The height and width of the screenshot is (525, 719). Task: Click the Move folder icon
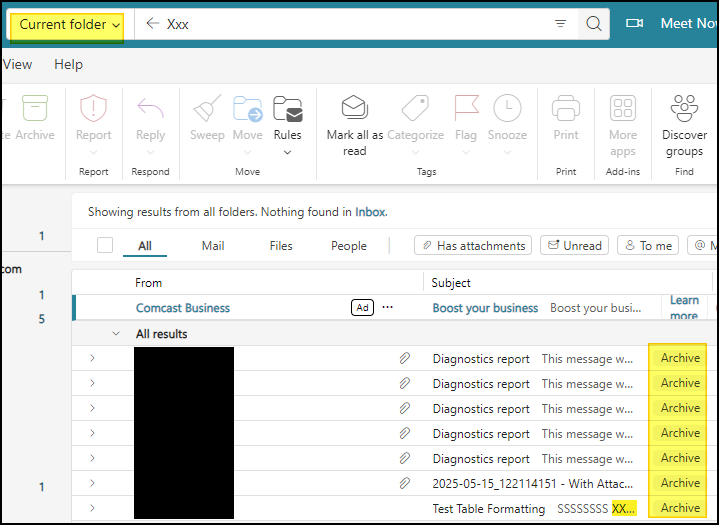[248, 108]
